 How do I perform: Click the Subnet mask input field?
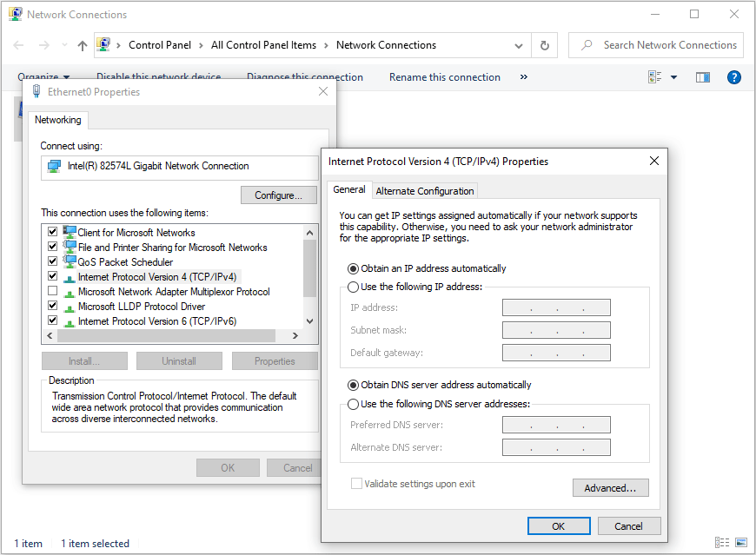[x=556, y=331]
